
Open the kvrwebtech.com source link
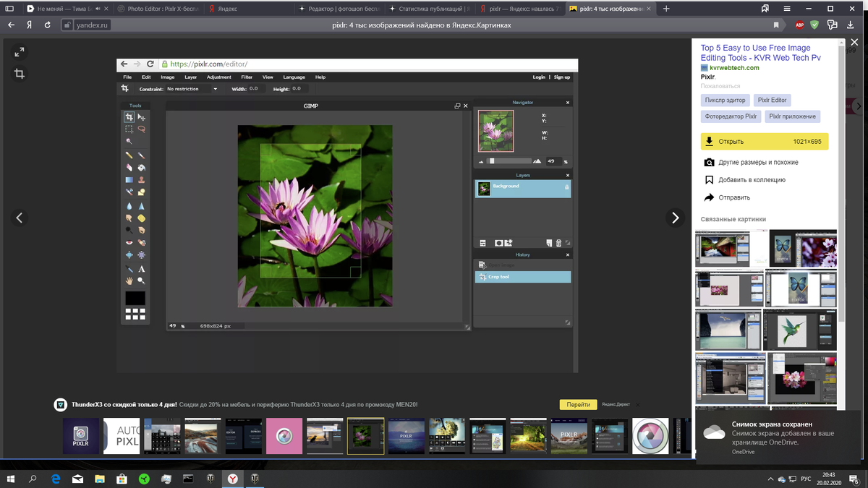(734, 68)
